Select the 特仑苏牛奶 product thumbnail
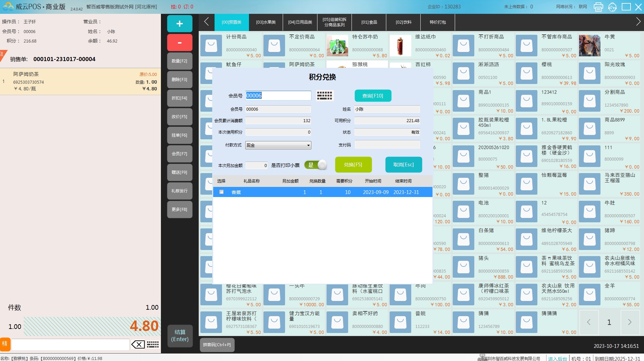This screenshot has height=361, width=644. click(337, 46)
